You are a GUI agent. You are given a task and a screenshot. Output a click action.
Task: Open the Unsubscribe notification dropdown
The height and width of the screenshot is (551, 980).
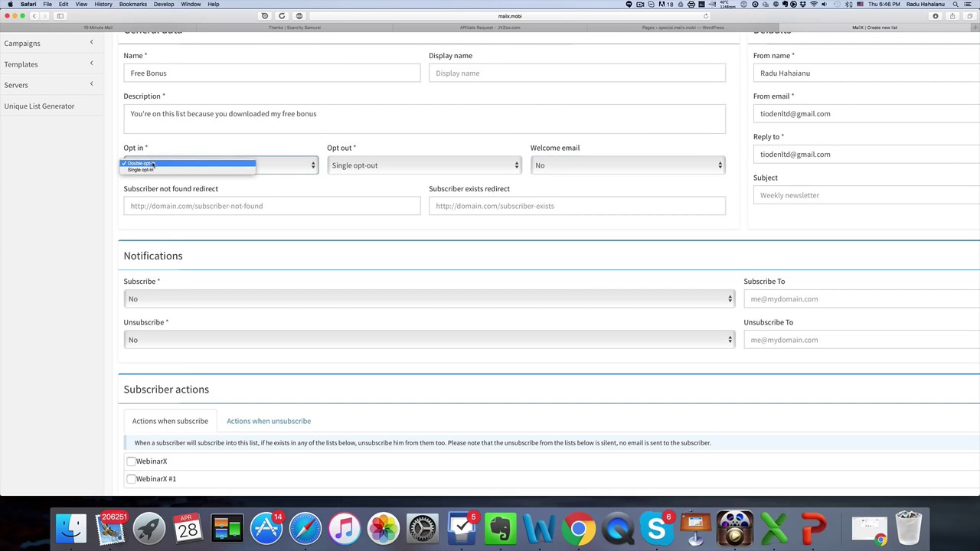click(x=429, y=340)
